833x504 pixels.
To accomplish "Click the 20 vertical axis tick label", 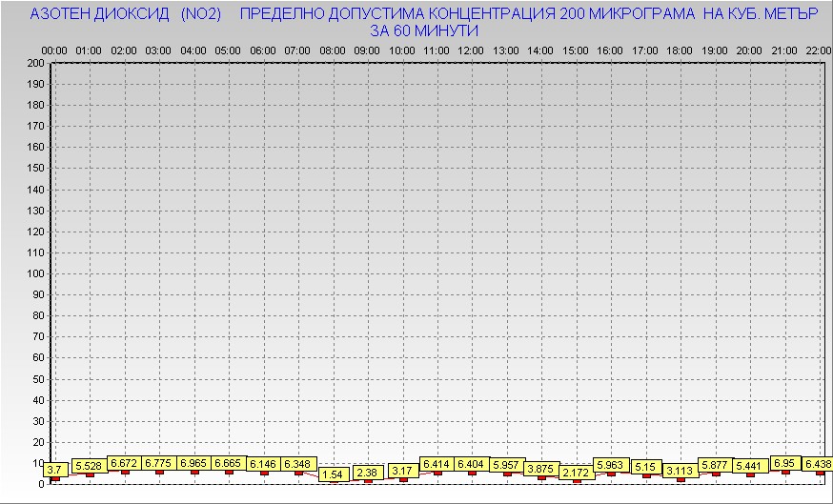I will (39, 442).
